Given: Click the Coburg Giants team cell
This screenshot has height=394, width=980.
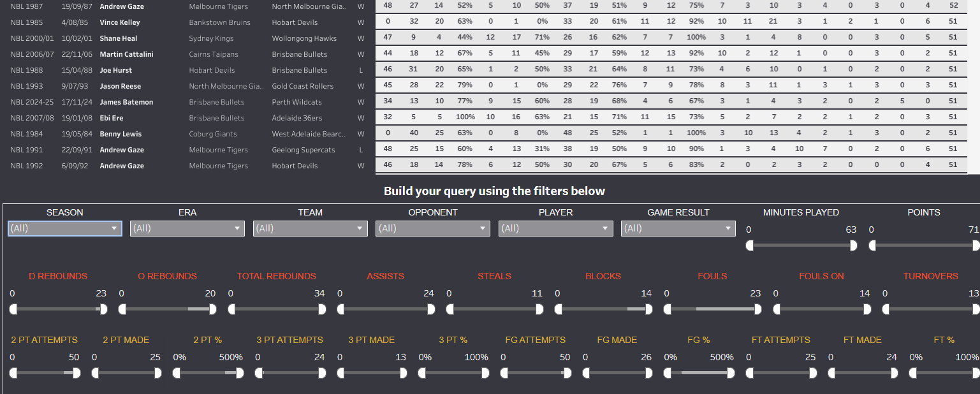Looking at the screenshot, I should point(213,134).
